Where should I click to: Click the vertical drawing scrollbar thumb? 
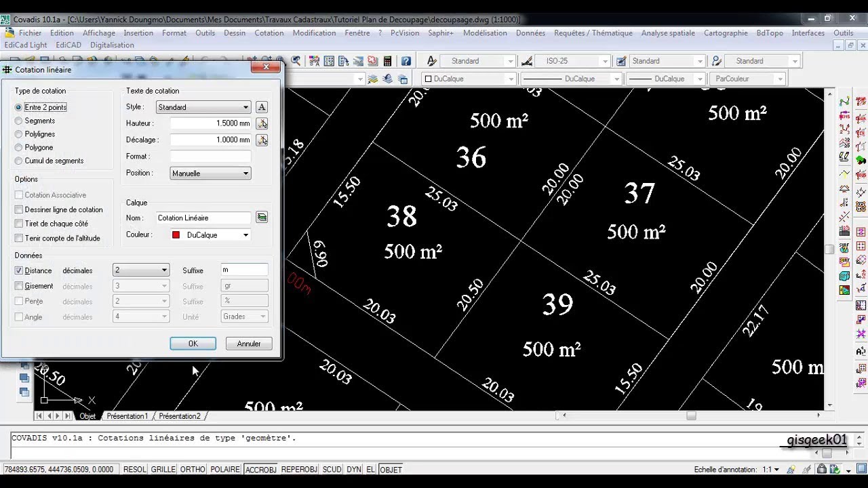pyautogui.click(x=829, y=249)
